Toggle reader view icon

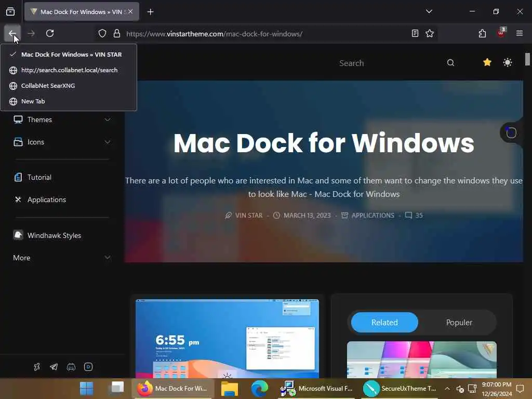tap(415, 33)
